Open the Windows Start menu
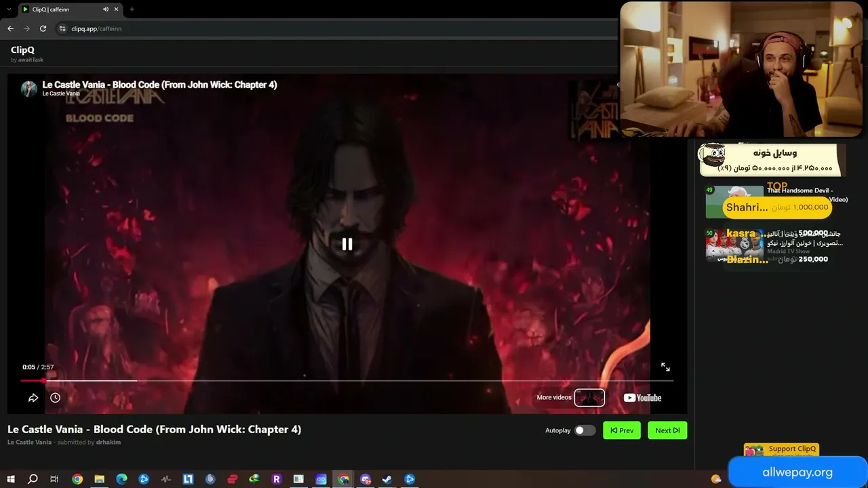Screen dimensions: 868x488 pyautogui.click(x=10, y=479)
